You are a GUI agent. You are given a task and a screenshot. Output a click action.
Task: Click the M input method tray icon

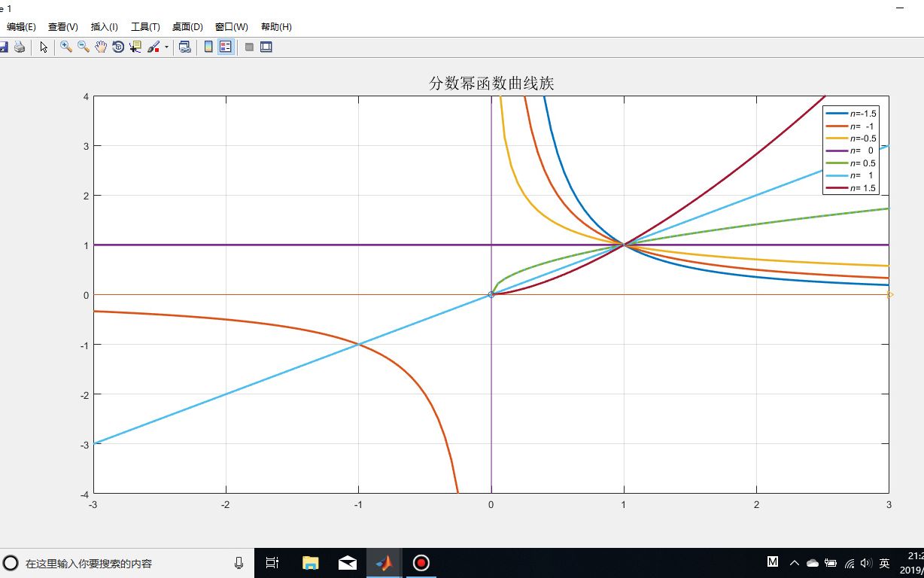[x=773, y=562]
